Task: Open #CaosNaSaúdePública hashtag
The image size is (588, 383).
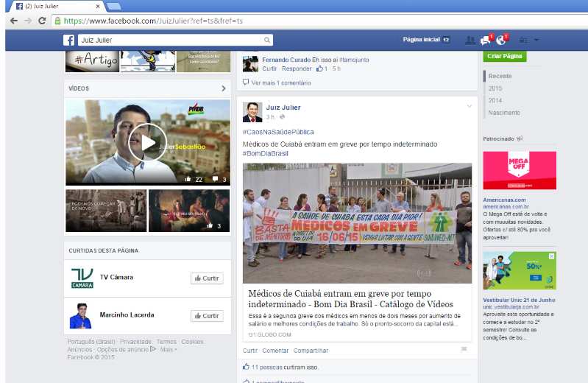Action: coord(278,132)
